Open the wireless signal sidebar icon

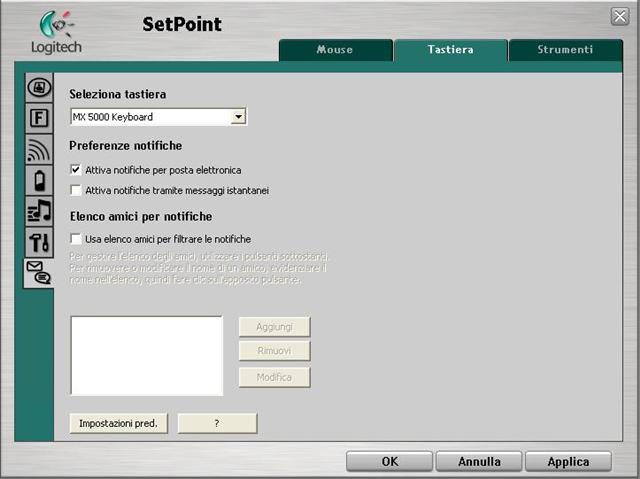tap(39, 149)
